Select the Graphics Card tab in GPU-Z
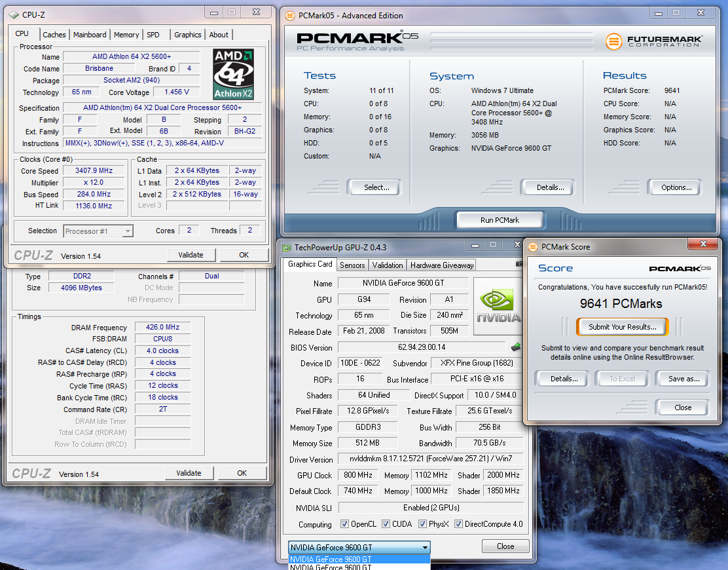 click(310, 264)
